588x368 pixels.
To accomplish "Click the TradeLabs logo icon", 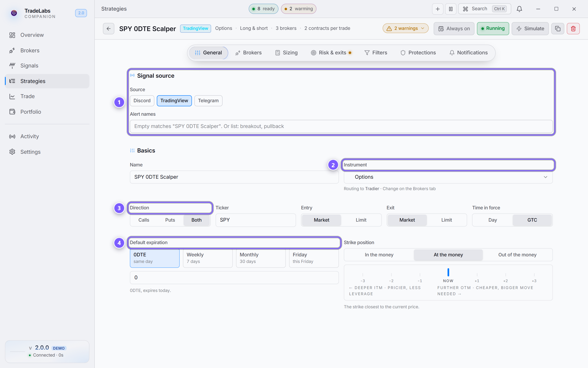I will pyautogui.click(x=14, y=13).
